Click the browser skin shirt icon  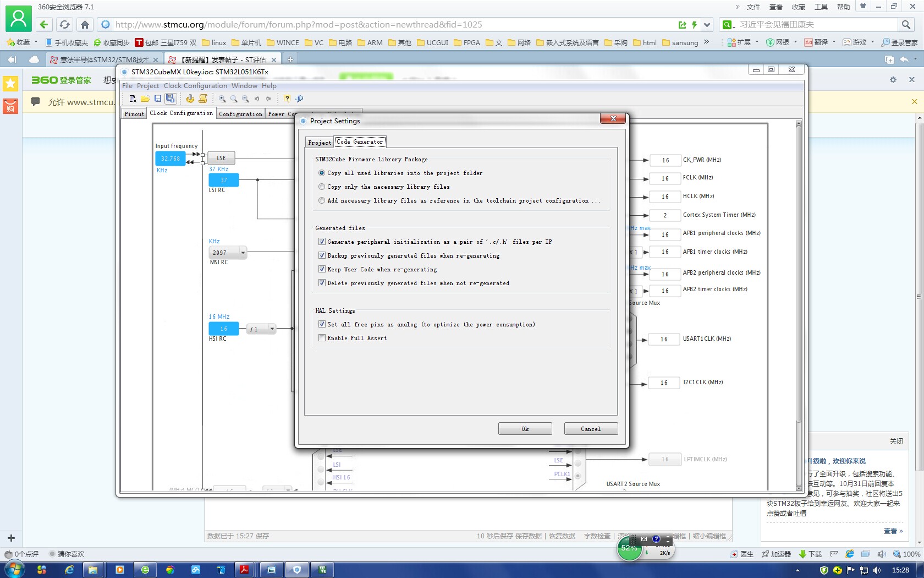pos(863,7)
